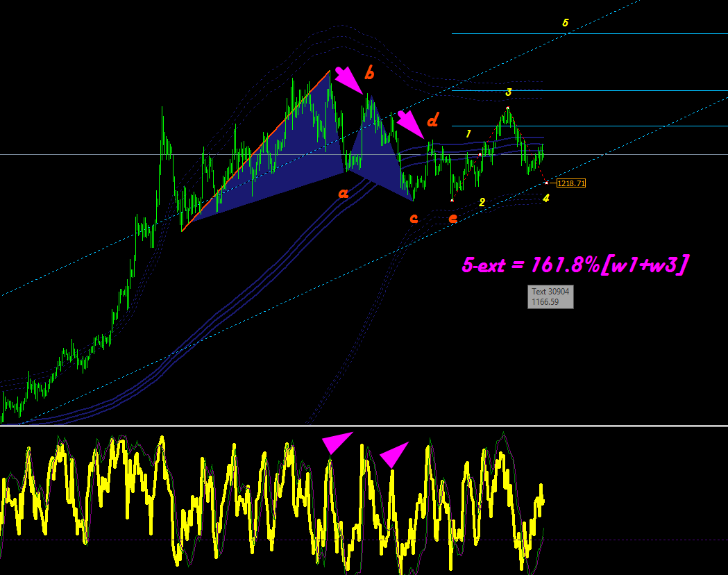Select the orange wave label b
728x575 pixels.
pos(369,73)
